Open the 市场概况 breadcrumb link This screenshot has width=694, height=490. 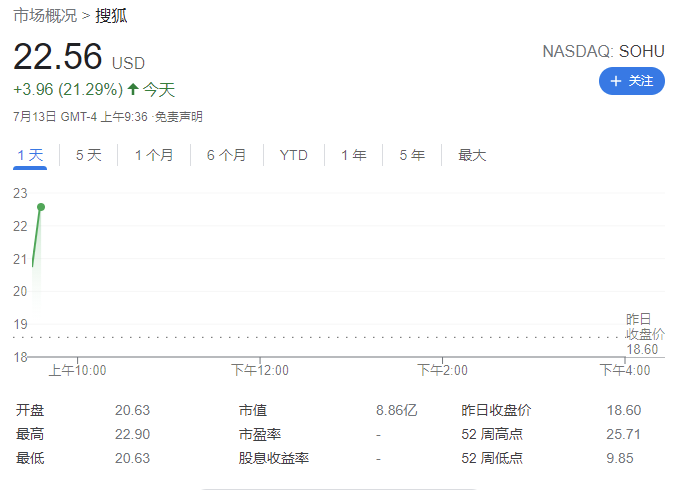45,15
